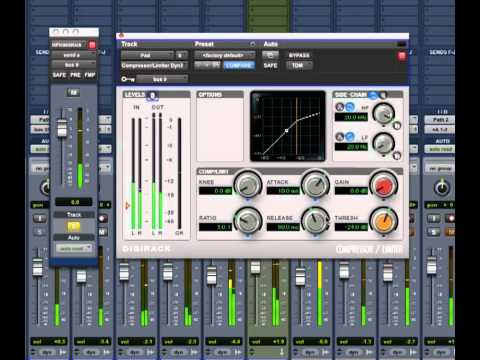The width and height of the screenshot is (480, 360).
Task: Click the key input icon
Action: click(x=128, y=79)
